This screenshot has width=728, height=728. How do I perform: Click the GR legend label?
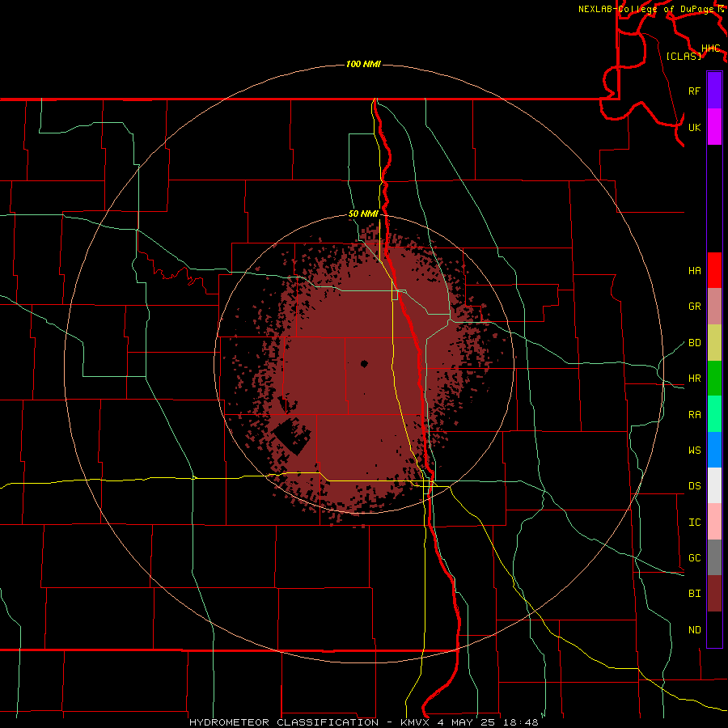coord(694,307)
